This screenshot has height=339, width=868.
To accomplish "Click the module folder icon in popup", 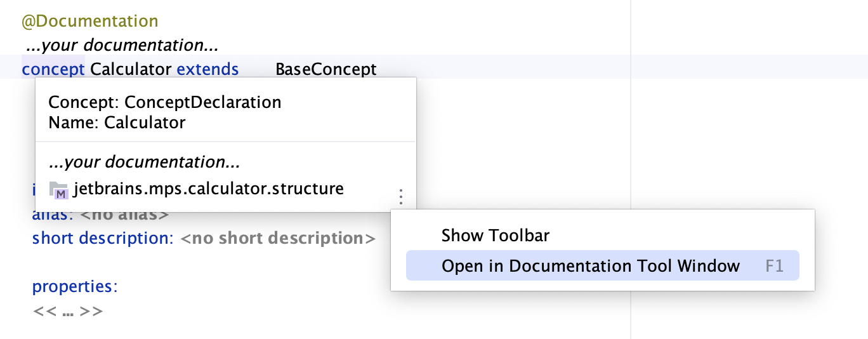I will tap(58, 190).
